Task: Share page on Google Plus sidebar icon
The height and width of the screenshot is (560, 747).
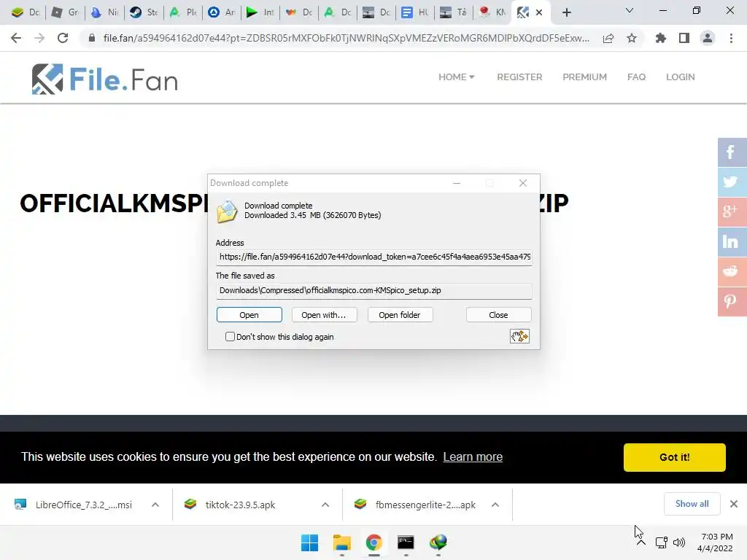Action: click(x=732, y=212)
